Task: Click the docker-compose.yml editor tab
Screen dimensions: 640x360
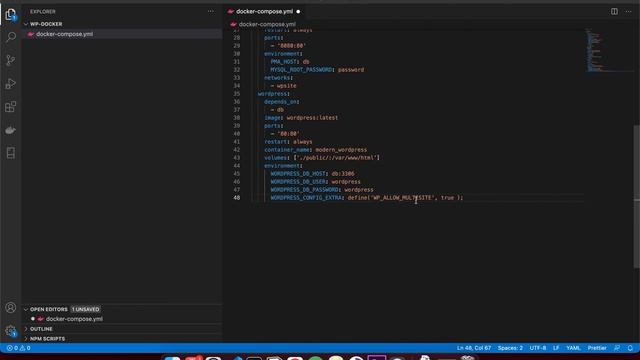Action: coord(264,12)
